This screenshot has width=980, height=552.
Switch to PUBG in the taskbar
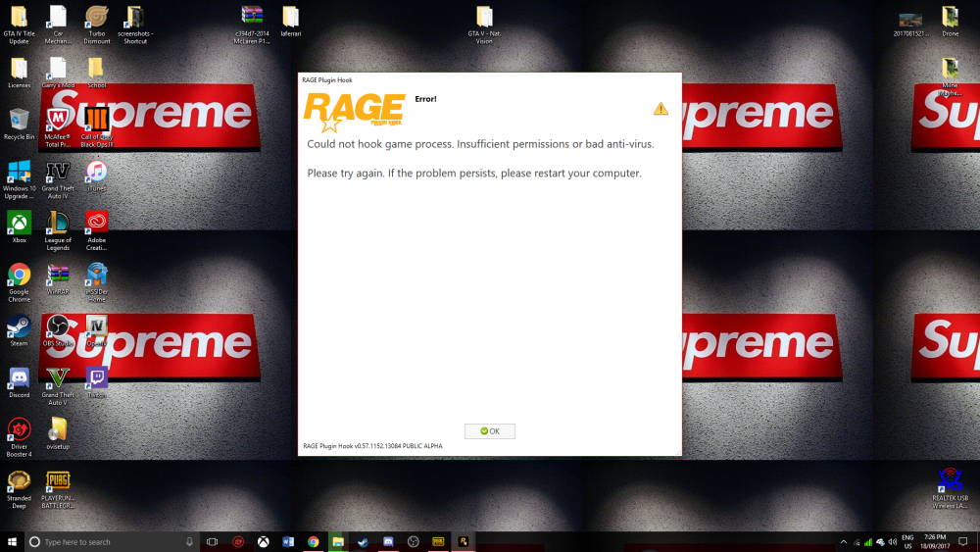438,541
